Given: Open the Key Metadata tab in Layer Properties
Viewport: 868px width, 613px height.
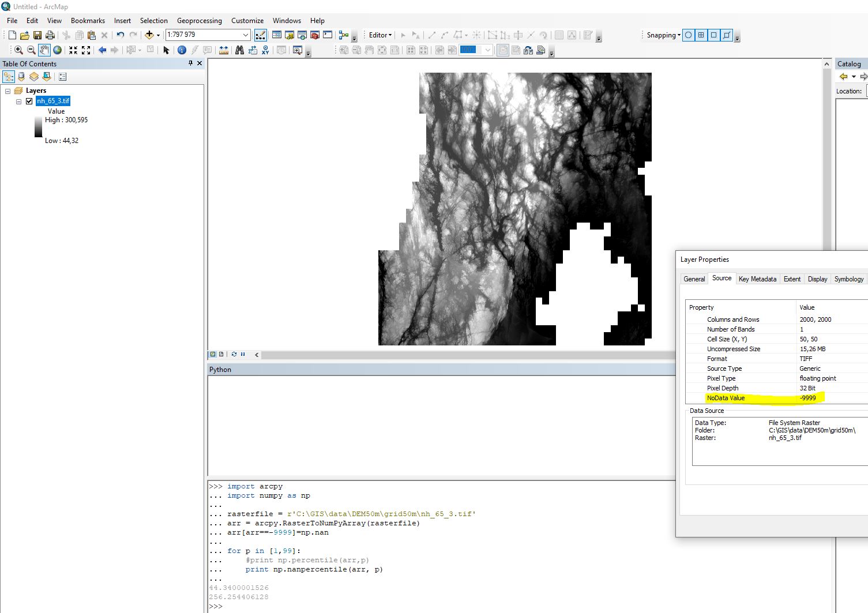Looking at the screenshot, I should pyautogui.click(x=757, y=279).
